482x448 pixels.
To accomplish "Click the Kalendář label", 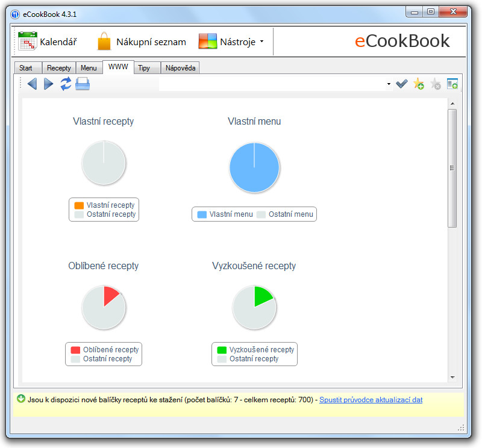I will tap(58, 42).
